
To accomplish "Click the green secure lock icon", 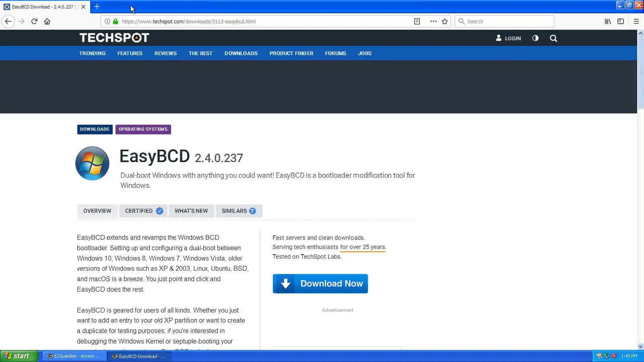I will (116, 21).
